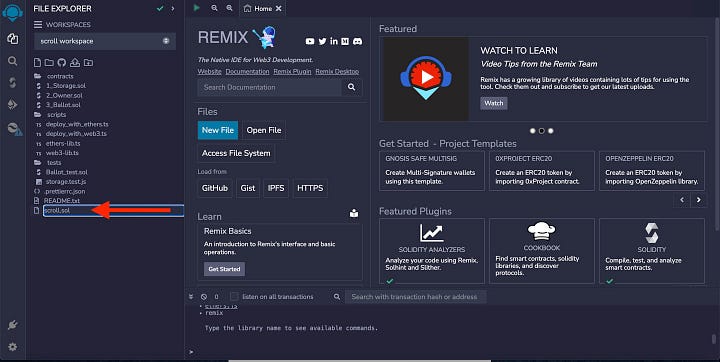Click the Open File button
The height and width of the screenshot is (362, 720).
pyautogui.click(x=264, y=130)
